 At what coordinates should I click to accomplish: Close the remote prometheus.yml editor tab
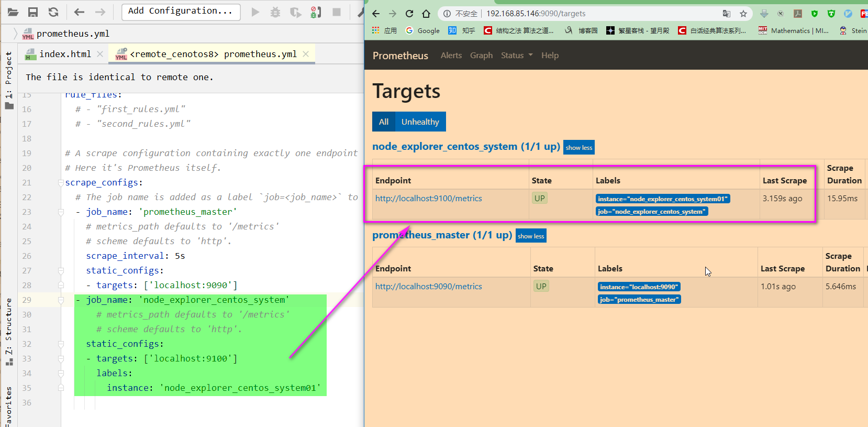pos(306,54)
